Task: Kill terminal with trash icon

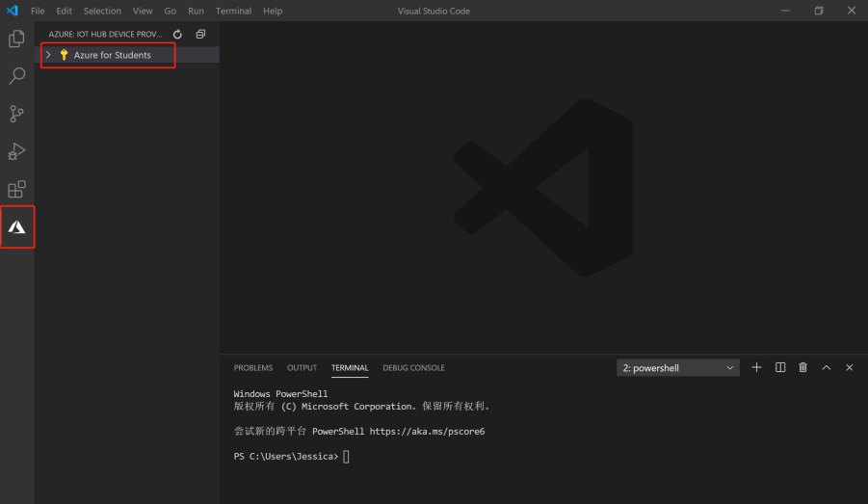Action: (x=802, y=367)
